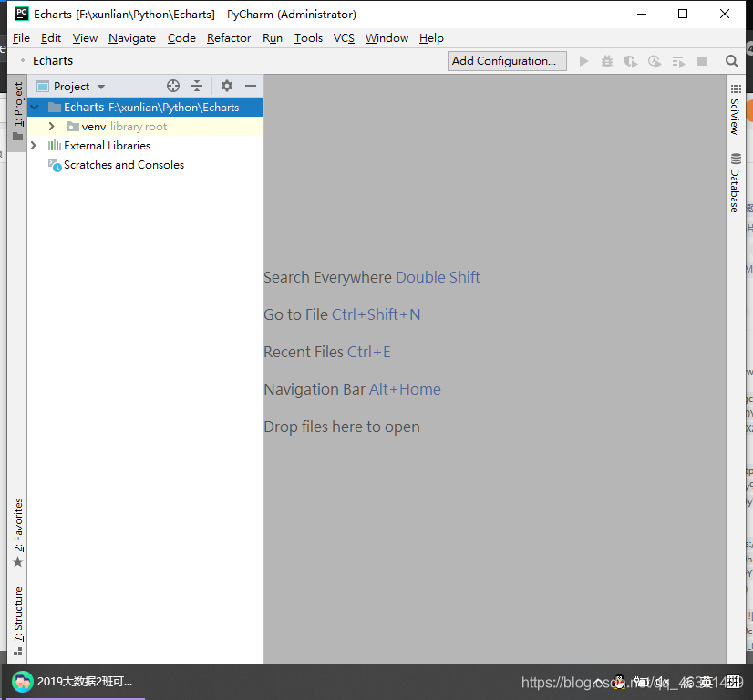Click the Favorites star icon
The width and height of the screenshot is (753, 700).
(x=17, y=561)
